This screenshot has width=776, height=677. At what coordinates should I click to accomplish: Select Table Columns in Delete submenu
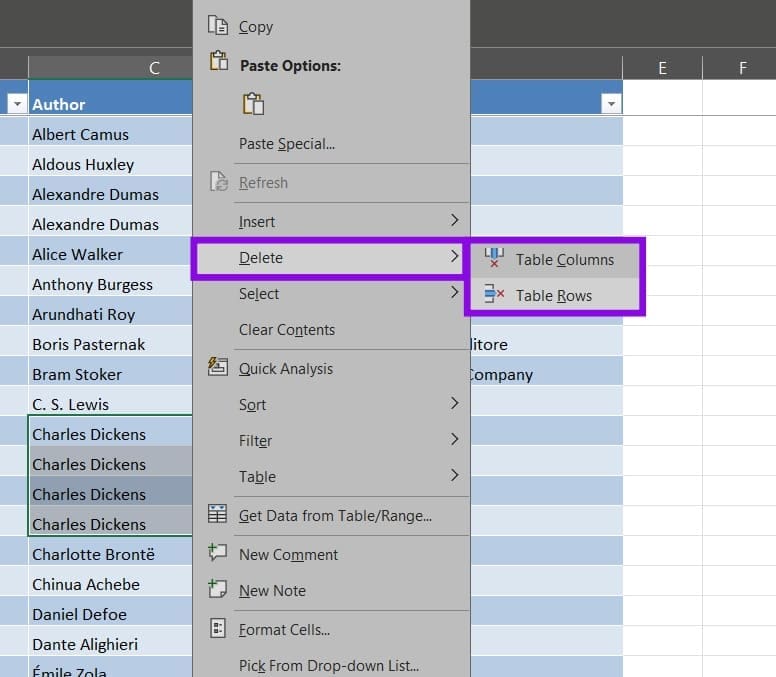[554, 260]
